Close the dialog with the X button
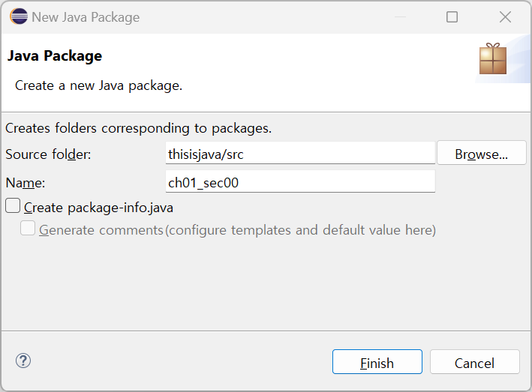Screen dimensions: 532x392 (505, 16)
